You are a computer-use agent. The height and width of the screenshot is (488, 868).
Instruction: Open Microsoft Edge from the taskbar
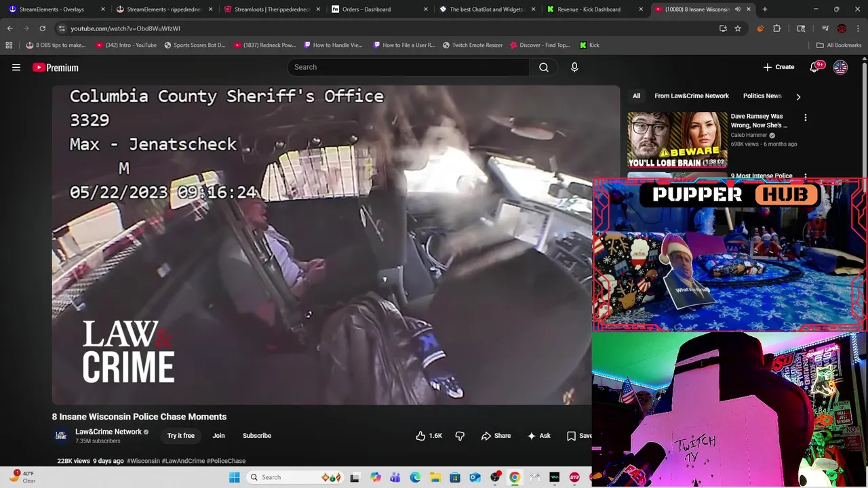[x=415, y=477]
